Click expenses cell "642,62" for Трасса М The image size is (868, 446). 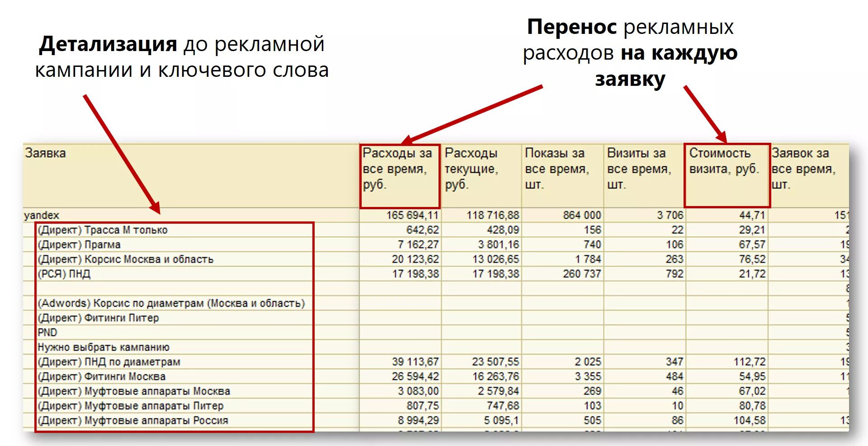(x=400, y=230)
